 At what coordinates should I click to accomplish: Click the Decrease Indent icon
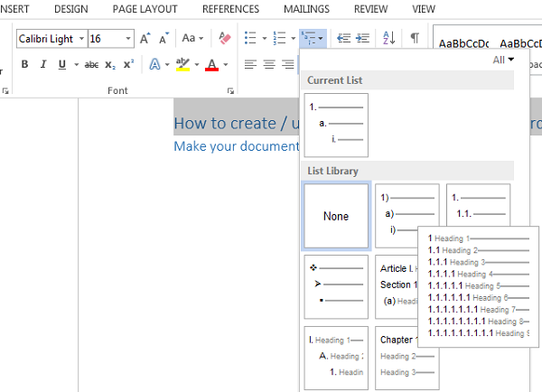(343, 38)
